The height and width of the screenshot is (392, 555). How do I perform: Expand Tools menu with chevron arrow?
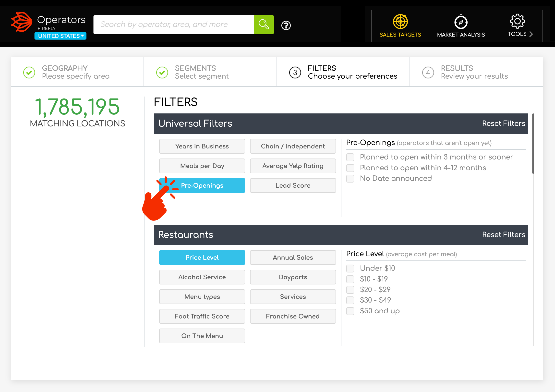tap(531, 34)
